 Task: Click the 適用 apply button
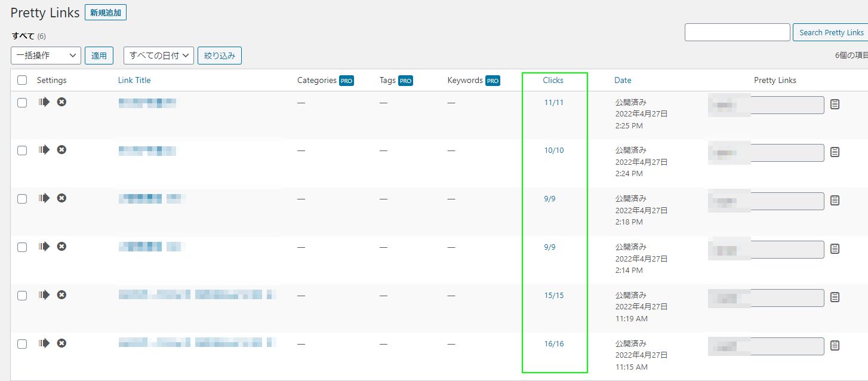point(99,56)
